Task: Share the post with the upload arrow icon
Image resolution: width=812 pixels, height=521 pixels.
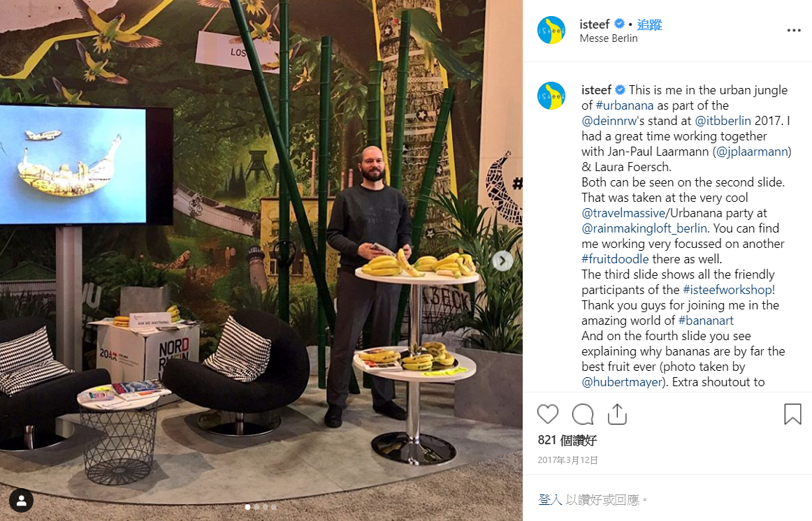Action: coord(617,414)
